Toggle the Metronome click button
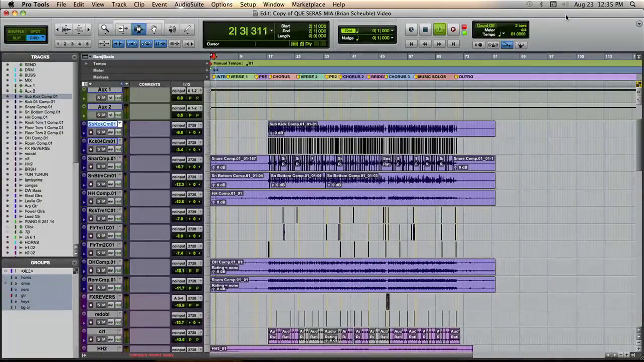Image resolution: width=644 pixels, height=362 pixels. click(x=493, y=45)
